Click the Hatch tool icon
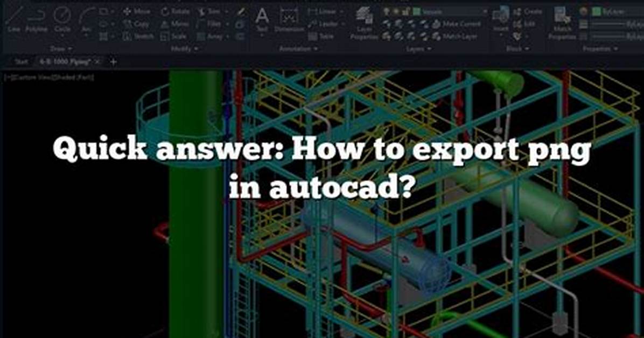Screen dimensions: 644x338 [104, 37]
